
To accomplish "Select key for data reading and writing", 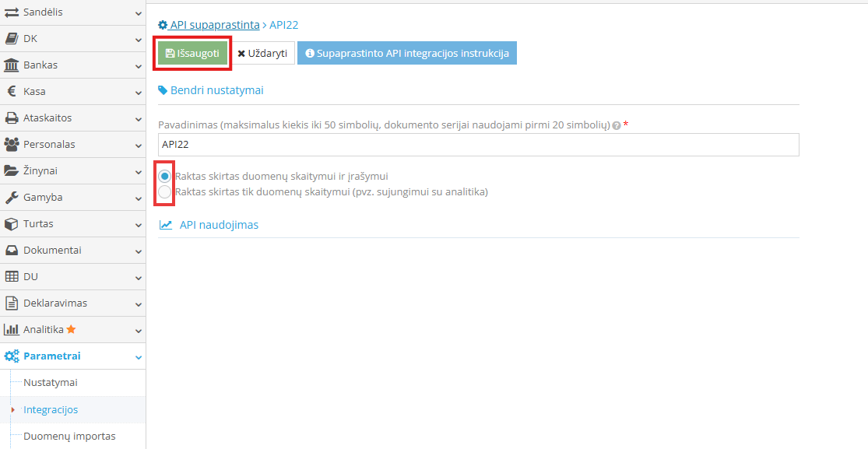I will coord(164,176).
